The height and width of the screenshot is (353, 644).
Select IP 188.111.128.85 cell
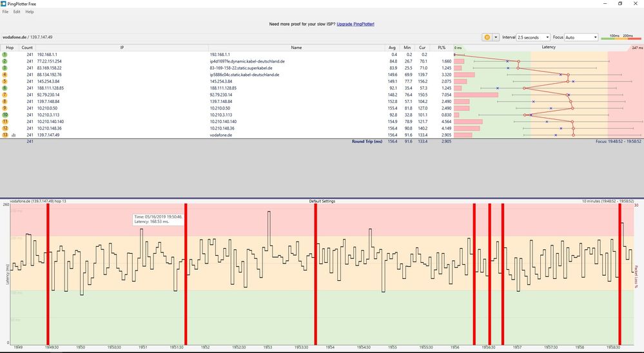point(50,88)
